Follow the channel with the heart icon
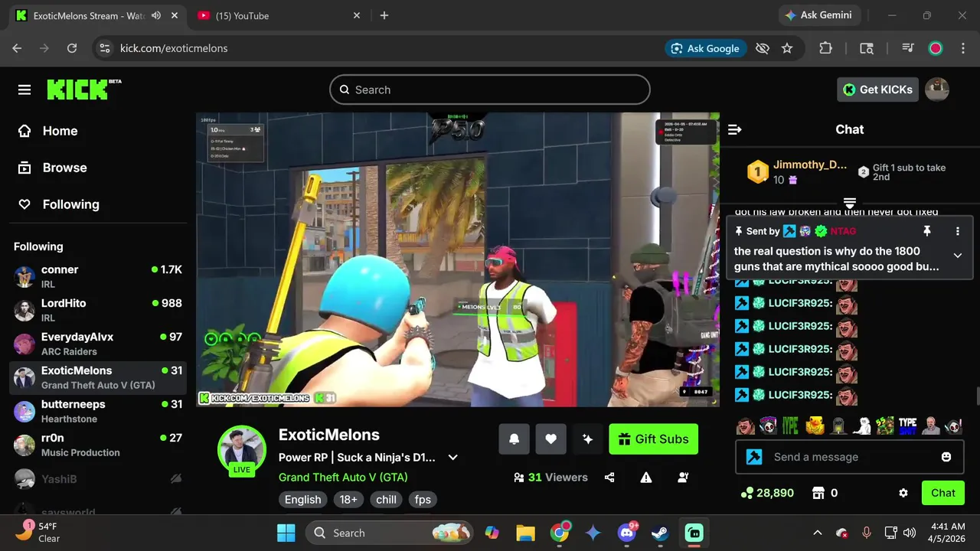The image size is (980, 551). tap(550, 439)
